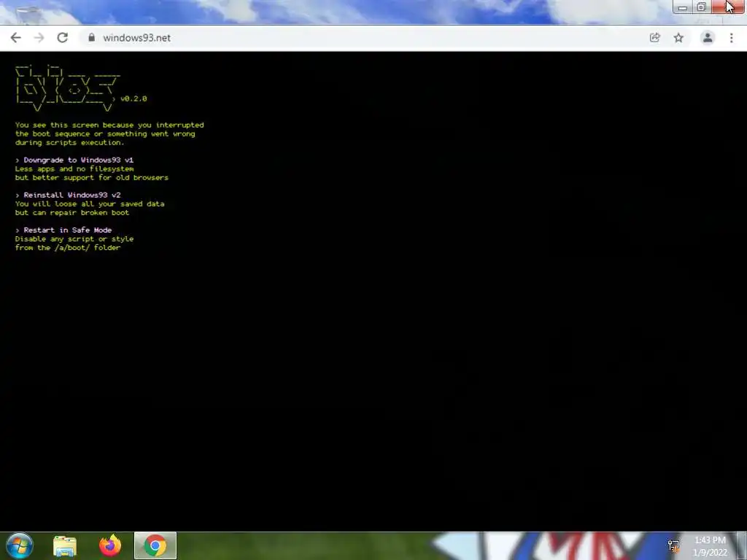The height and width of the screenshot is (560, 747).
Task: Click the v0.2.0 version text
Action: [x=133, y=98]
